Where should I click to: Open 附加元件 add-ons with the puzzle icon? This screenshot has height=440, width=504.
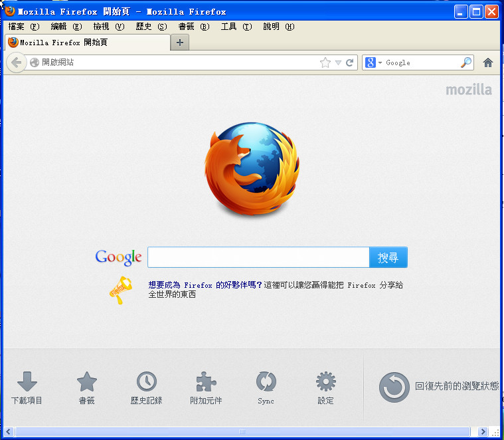pyautogui.click(x=206, y=388)
